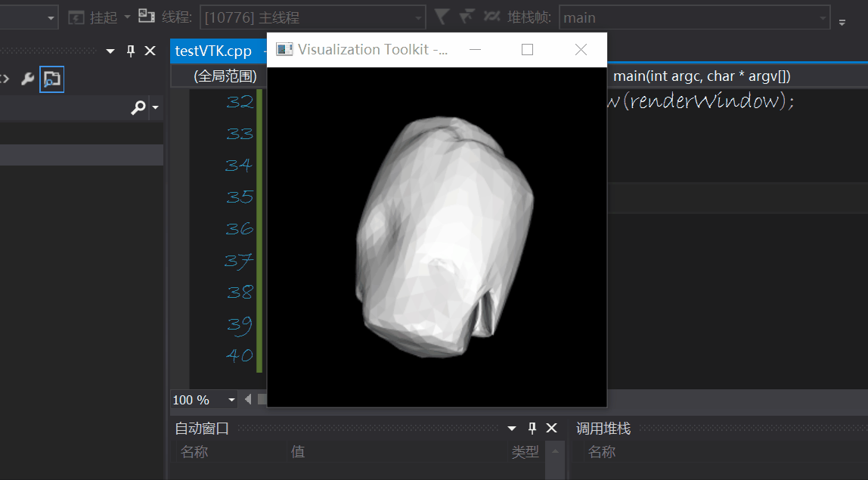This screenshot has width=868, height=480.
Task: Click the wrench properties icon in left panel
Action: 28,79
